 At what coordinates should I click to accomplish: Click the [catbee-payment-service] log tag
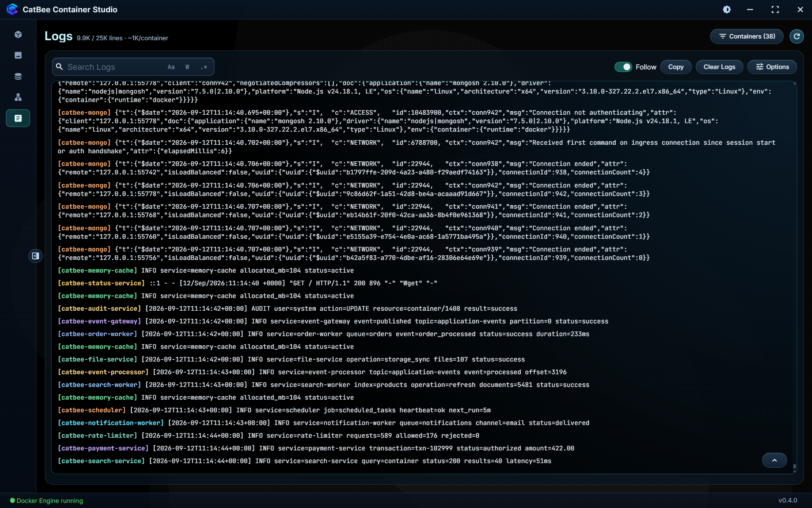click(103, 448)
